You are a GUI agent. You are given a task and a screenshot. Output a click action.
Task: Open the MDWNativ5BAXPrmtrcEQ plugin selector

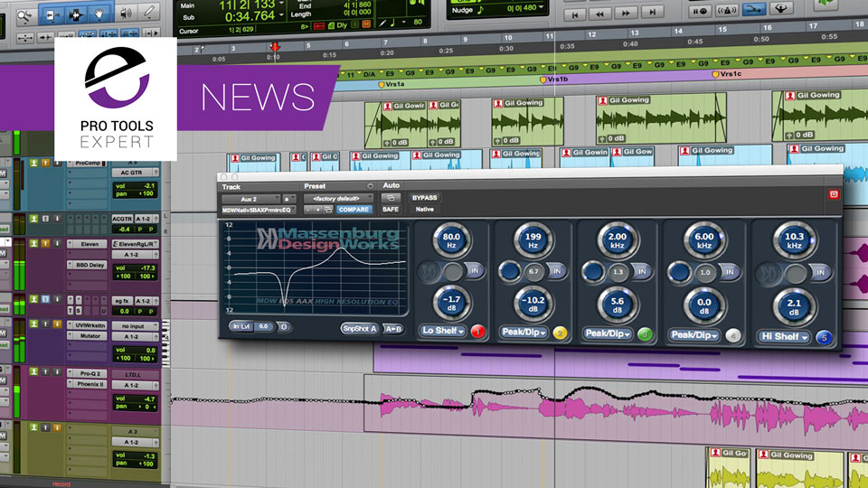258,211
